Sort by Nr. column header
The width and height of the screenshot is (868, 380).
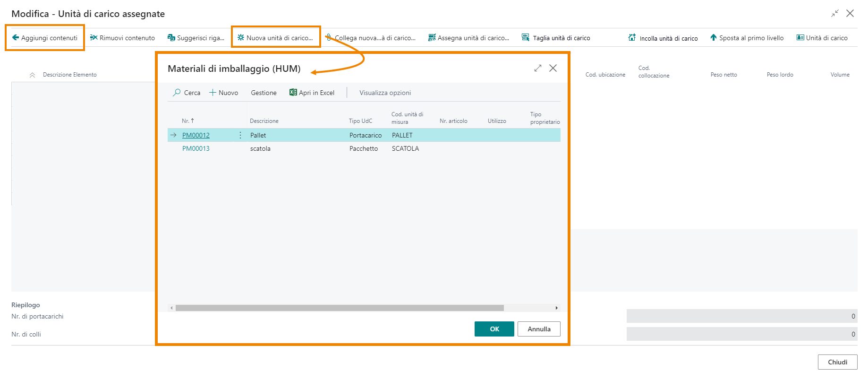pos(188,121)
